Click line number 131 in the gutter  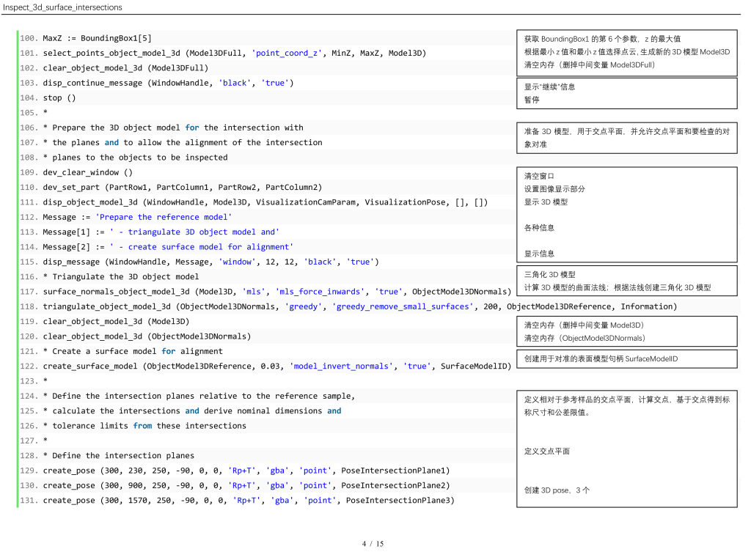pyautogui.click(x=29, y=500)
